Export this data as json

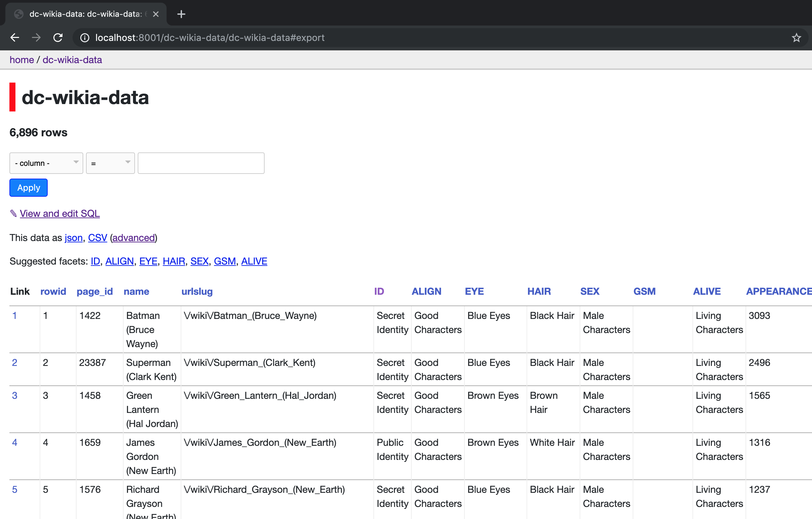[74, 238]
